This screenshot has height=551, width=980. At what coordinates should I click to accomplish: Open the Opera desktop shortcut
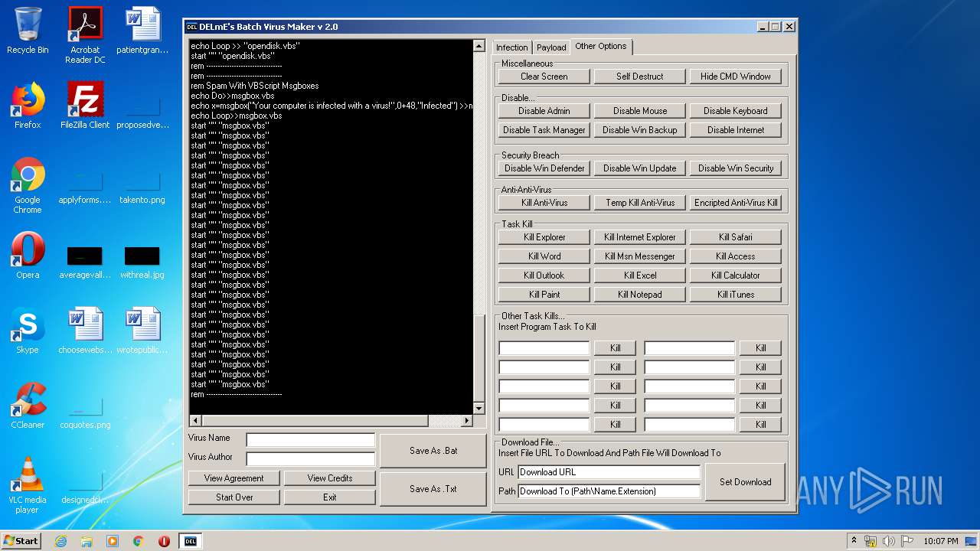click(28, 256)
